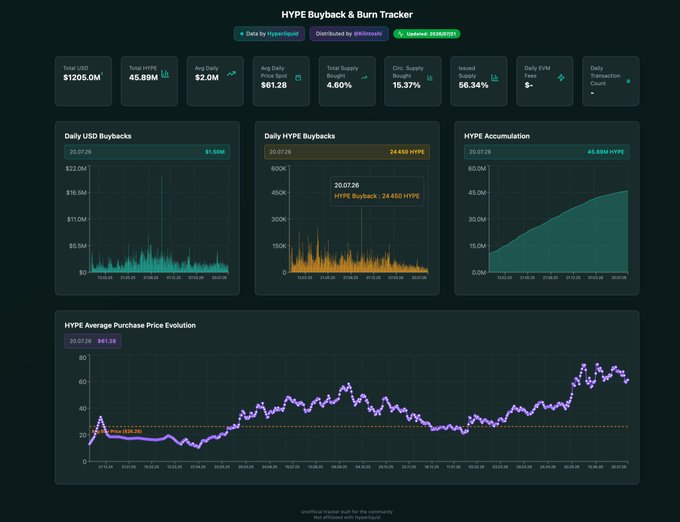Click the last purple data point in the price chart
The width and height of the screenshot is (680, 522).
(628, 380)
